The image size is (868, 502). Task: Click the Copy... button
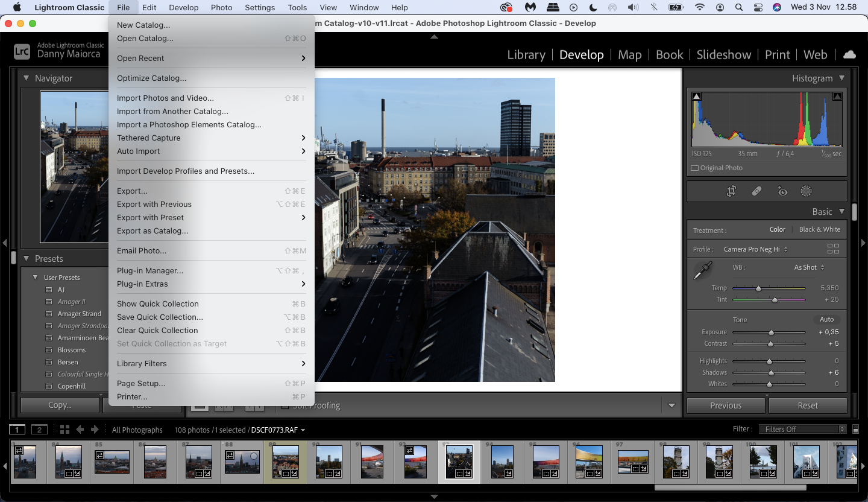pos(60,405)
